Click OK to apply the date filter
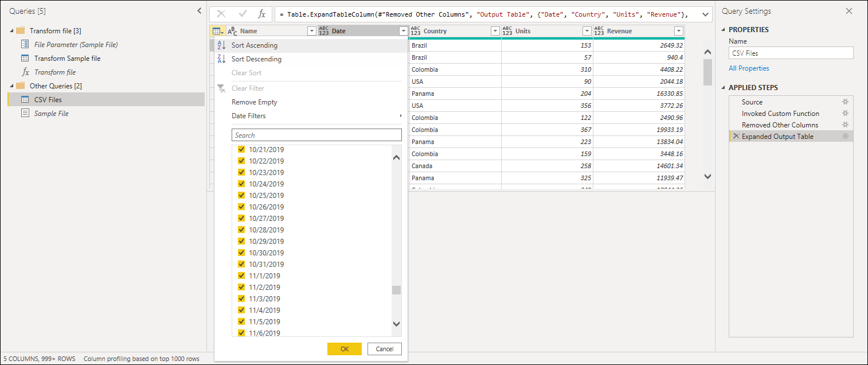This screenshot has width=868, height=365. click(x=344, y=348)
